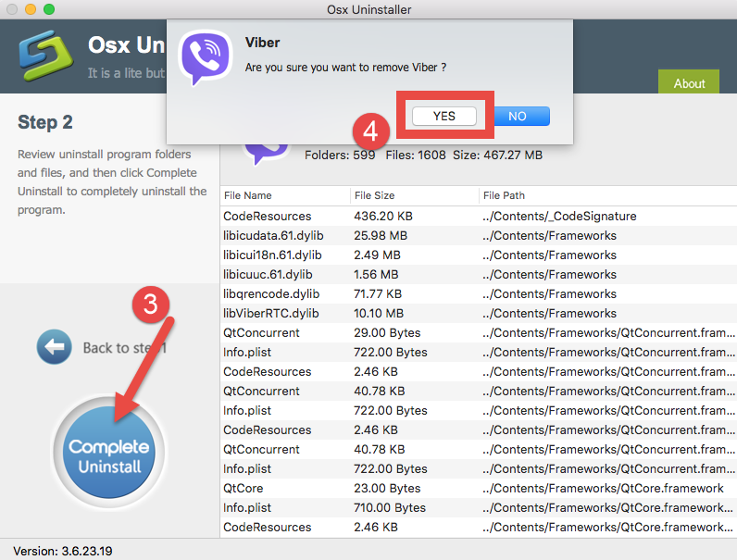
Task: Click the YES button in Viber dialog
Action: pos(444,116)
